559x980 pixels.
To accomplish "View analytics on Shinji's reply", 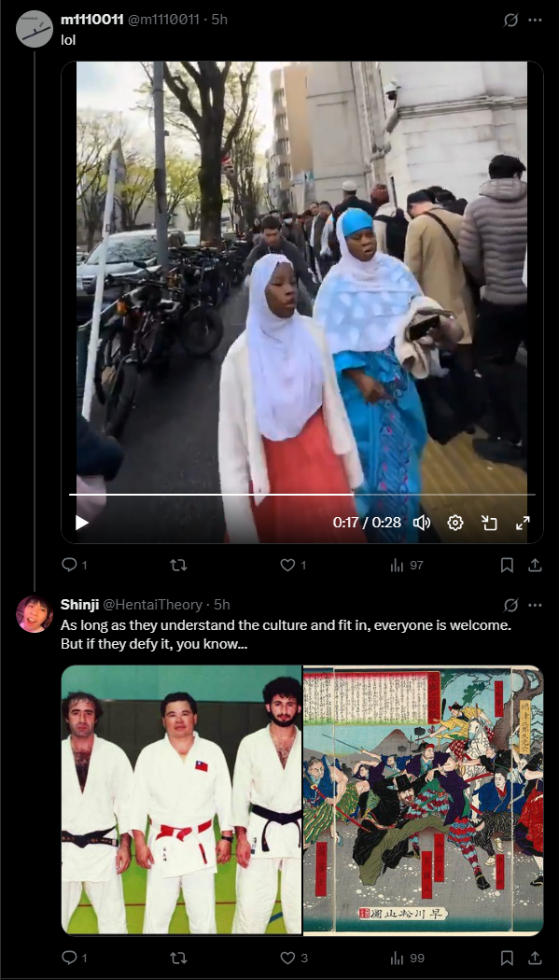I will pyautogui.click(x=406, y=958).
